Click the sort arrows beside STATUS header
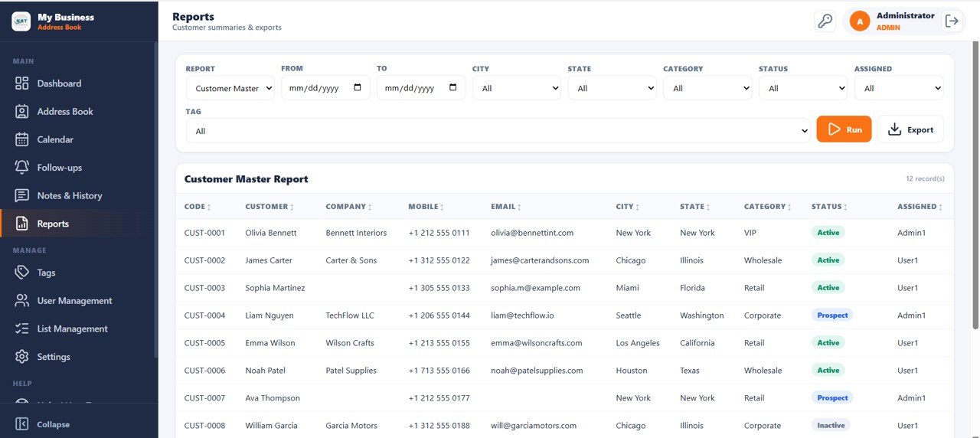Viewport: 980px width, 438px height. [845, 208]
